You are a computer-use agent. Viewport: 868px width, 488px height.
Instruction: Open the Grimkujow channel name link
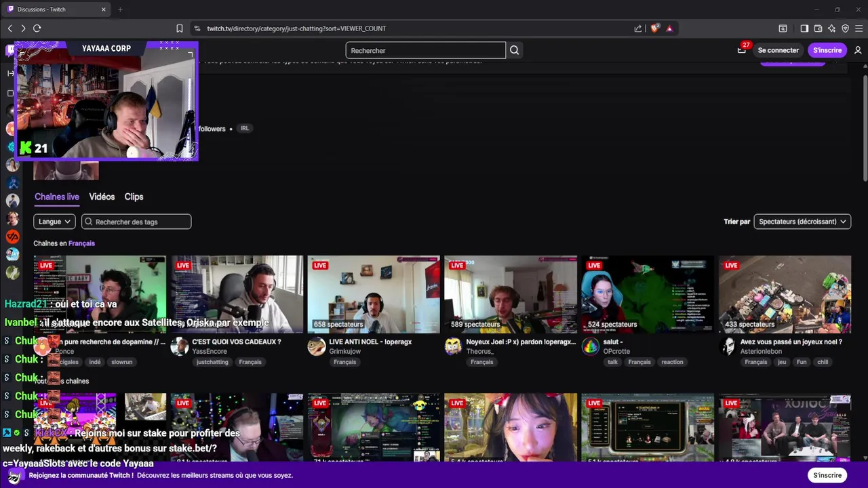click(345, 351)
